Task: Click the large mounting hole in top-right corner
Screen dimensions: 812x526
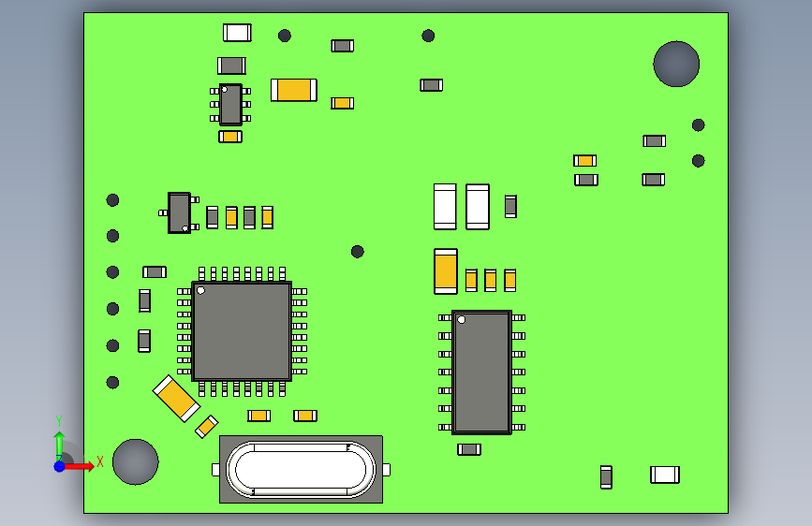Action: (676, 64)
